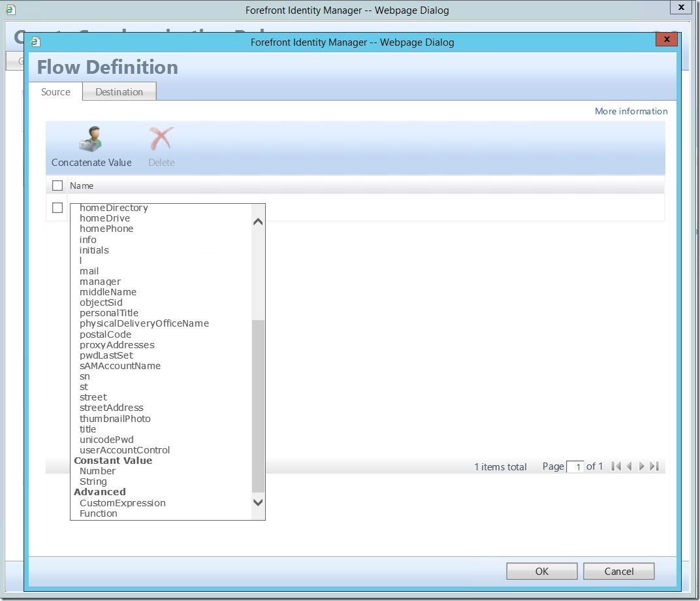Screen dimensions: 700x601
Task: Select userAccountControl attribute
Action: coord(125,450)
